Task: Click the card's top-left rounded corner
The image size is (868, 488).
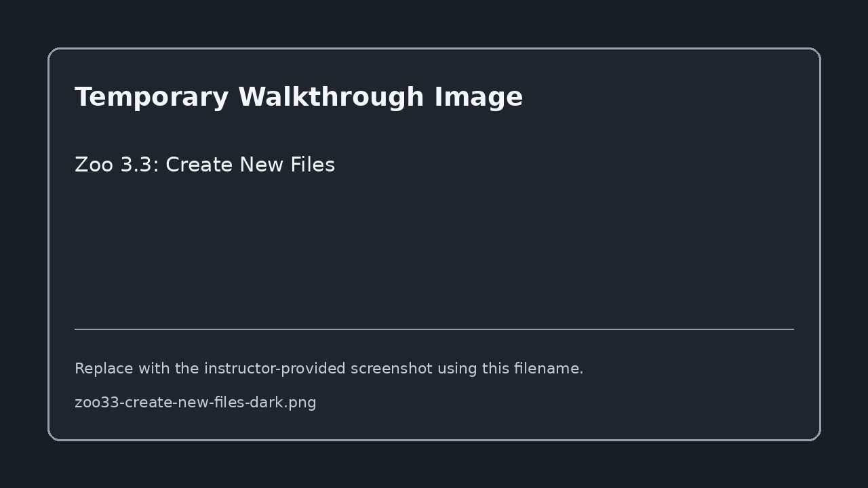Action: (54, 54)
